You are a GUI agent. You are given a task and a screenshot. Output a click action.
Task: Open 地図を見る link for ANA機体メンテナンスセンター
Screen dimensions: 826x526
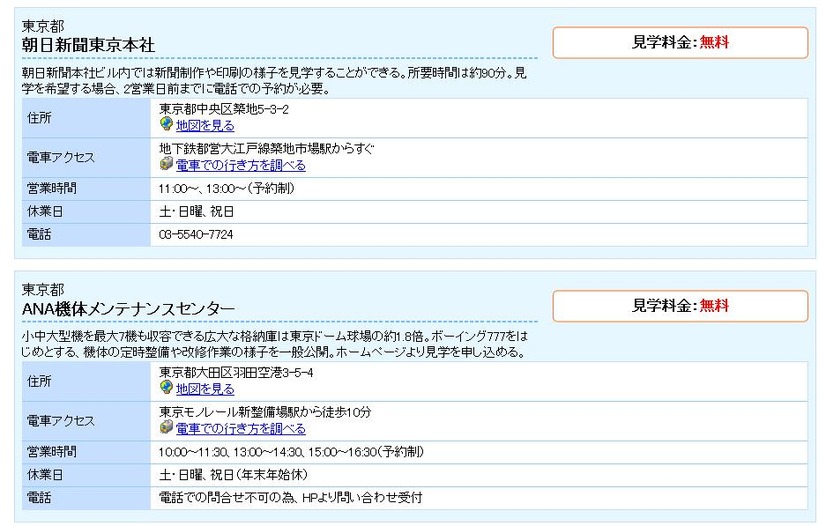[205, 389]
